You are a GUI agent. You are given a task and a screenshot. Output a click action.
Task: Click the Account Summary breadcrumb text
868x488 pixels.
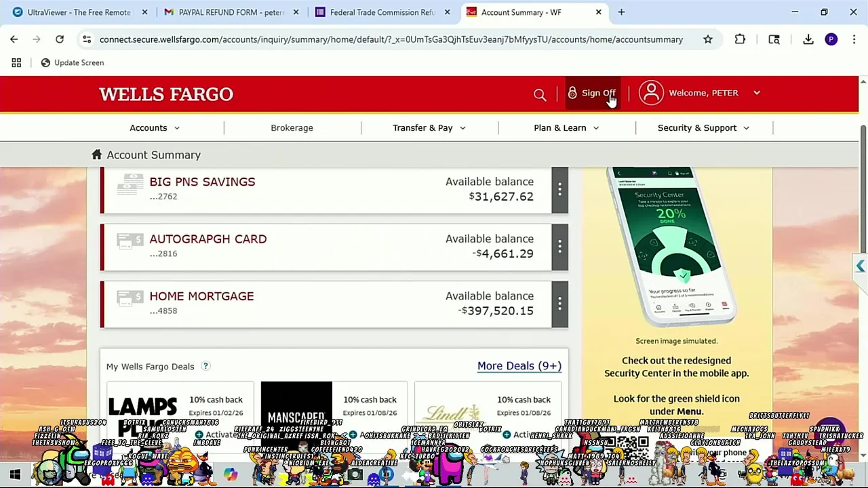coord(153,155)
